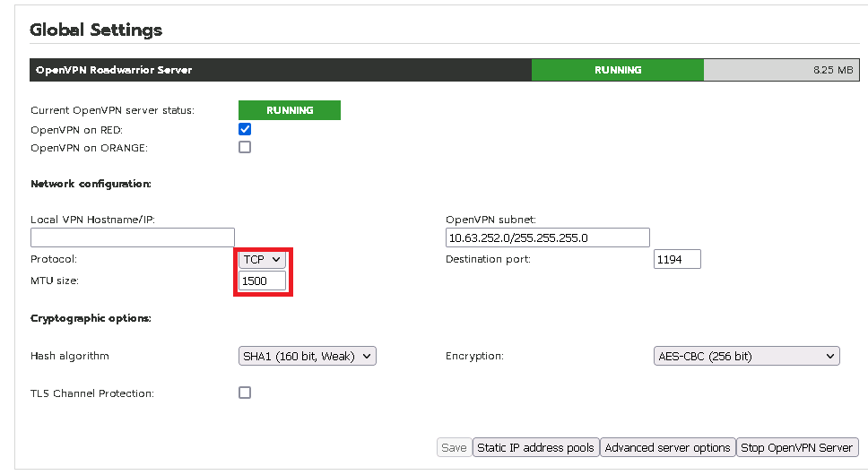Enable the OpenVPN on ORANGE checkbox
This screenshot has width=868, height=475.
[245, 147]
